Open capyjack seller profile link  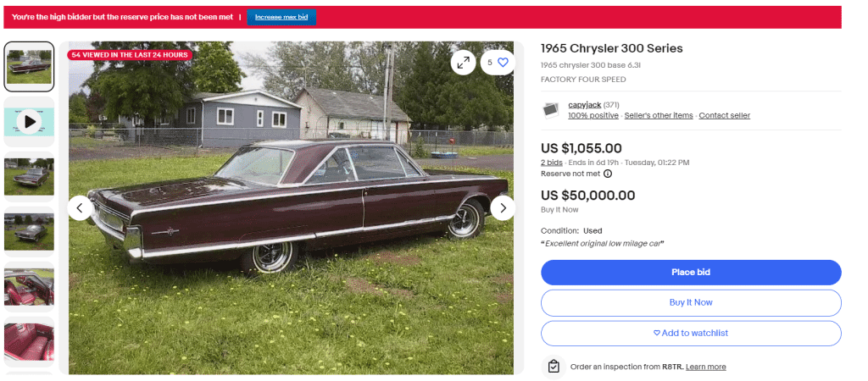coord(585,105)
